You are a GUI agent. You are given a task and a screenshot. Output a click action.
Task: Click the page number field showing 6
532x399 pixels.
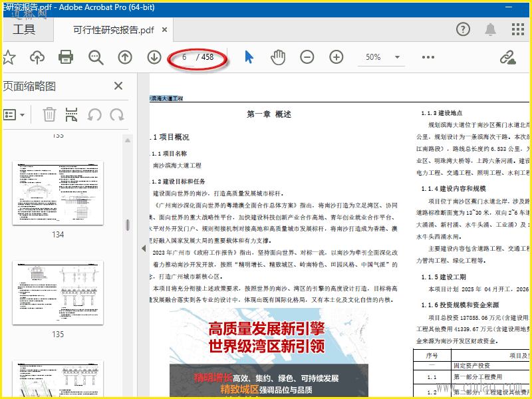(x=184, y=57)
